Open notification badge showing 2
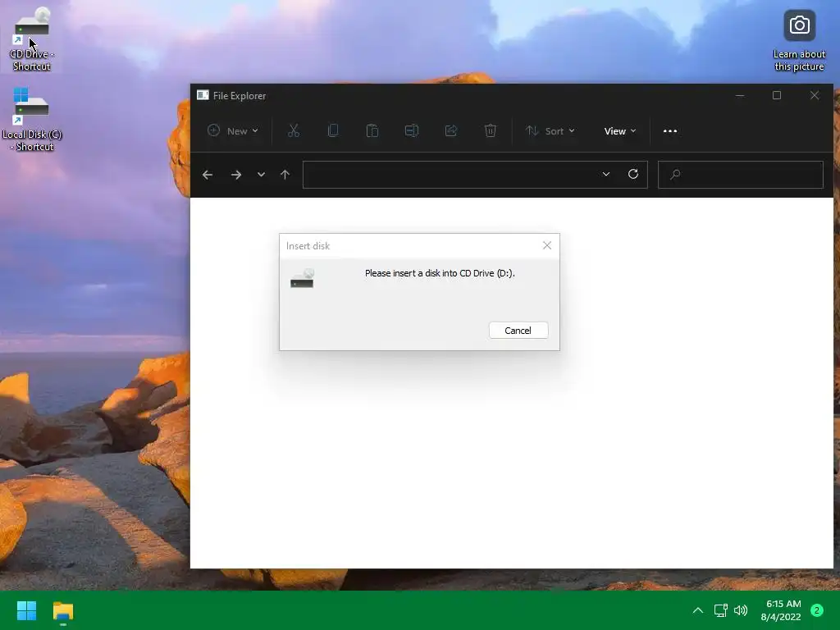This screenshot has height=630, width=840. coord(817,610)
